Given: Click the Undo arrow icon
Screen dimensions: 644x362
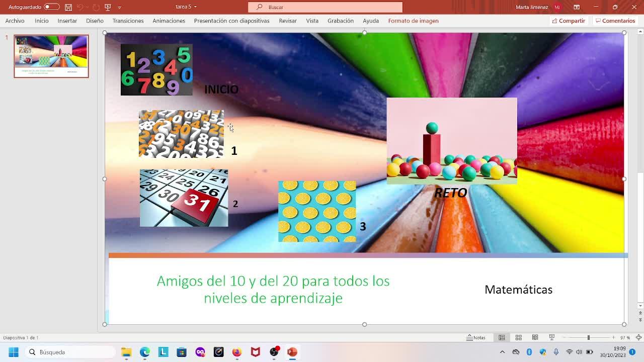Looking at the screenshot, I should click(x=80, y=7).
